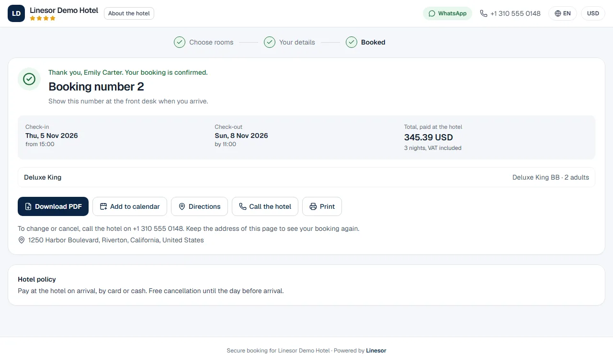Click the Choose rooms step checkmark

tap(180, 42)
